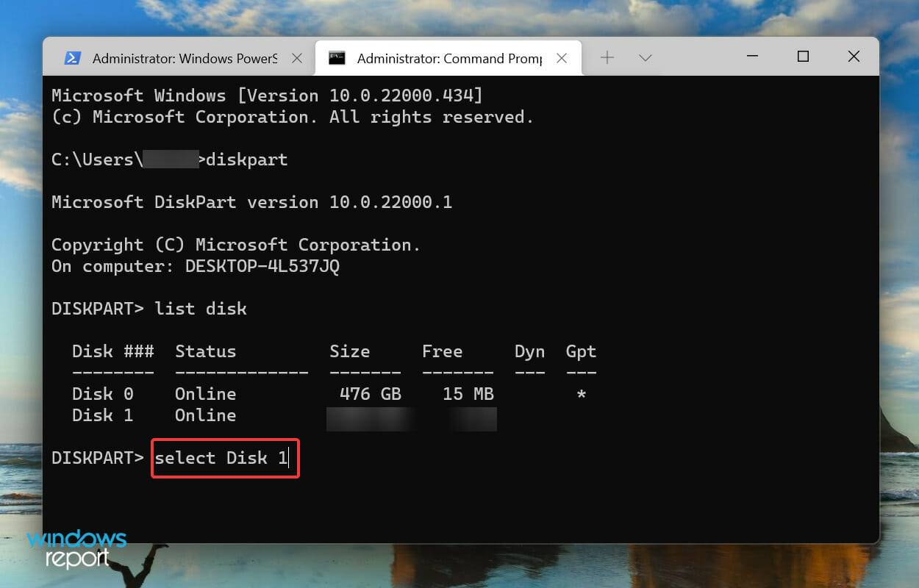Click the Disk 0 entry showing 476 GB
Screen dimensions: 919x588
point(102,394)
